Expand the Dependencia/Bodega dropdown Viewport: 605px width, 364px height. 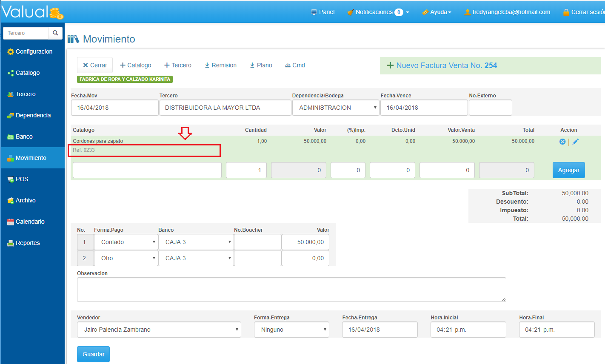pos(335,108)
